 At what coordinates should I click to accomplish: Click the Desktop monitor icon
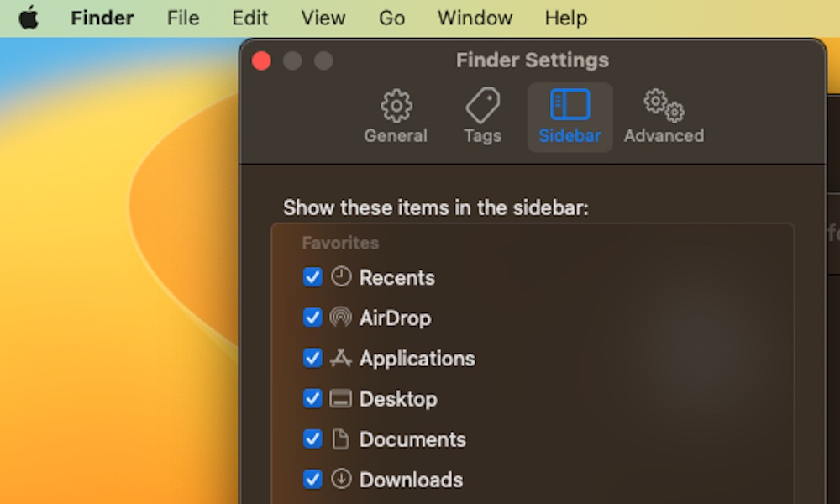(341, 398)
